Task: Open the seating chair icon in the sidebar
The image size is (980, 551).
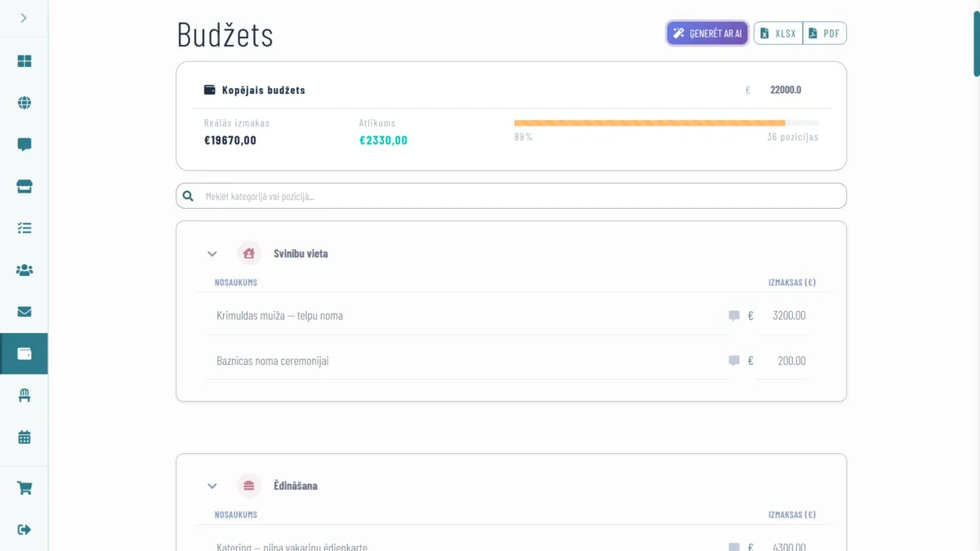Action: (24, 395)
